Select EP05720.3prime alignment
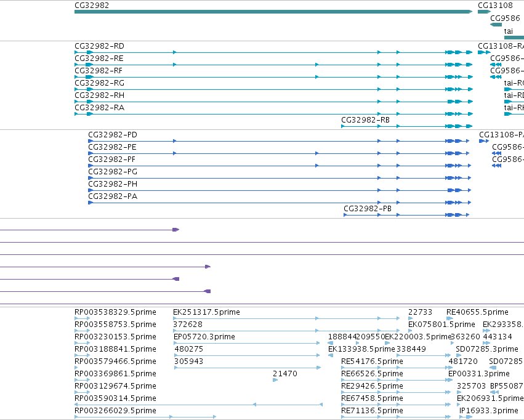This screenshot has height=420, width=524. (x=248, y=343)
